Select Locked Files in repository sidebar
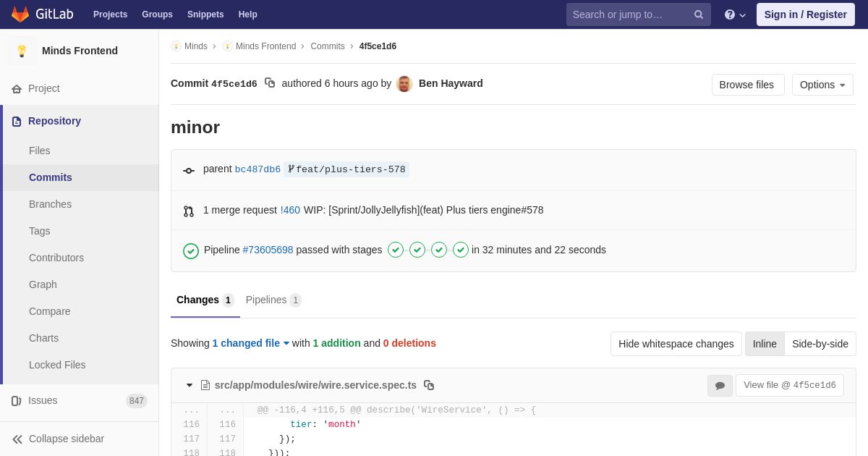The image size is (868, 456). pos(81,365)
